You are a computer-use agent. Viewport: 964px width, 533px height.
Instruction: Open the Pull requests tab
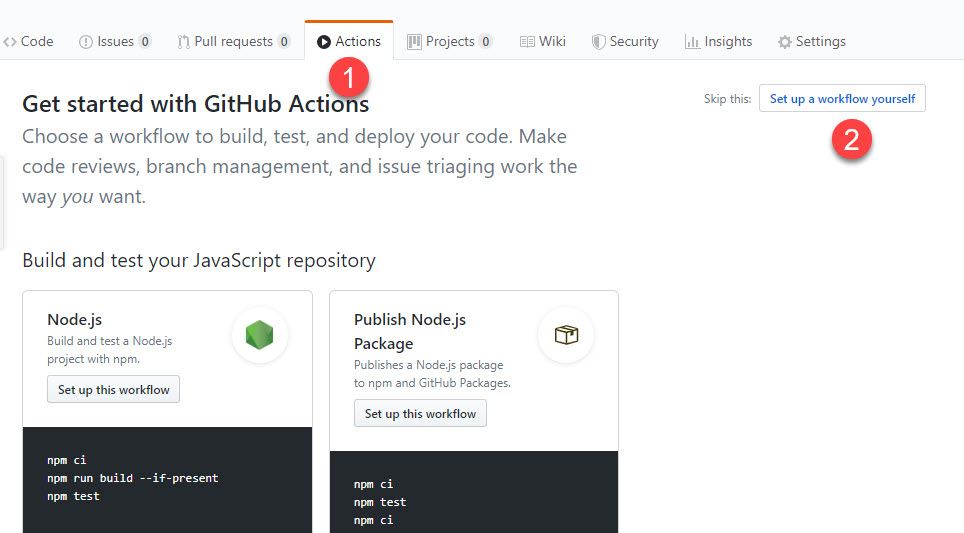click(234, 41)
